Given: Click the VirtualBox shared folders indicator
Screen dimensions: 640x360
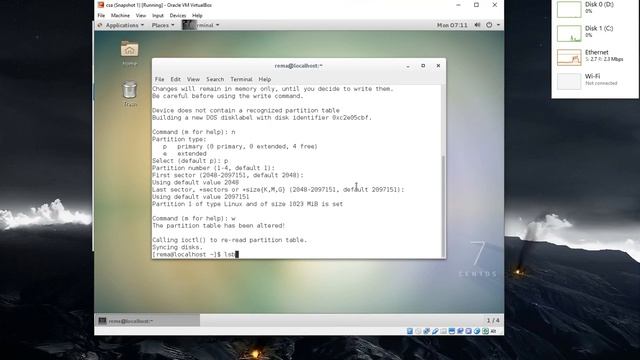Looking at the screenshot, I should click(443, 331).
